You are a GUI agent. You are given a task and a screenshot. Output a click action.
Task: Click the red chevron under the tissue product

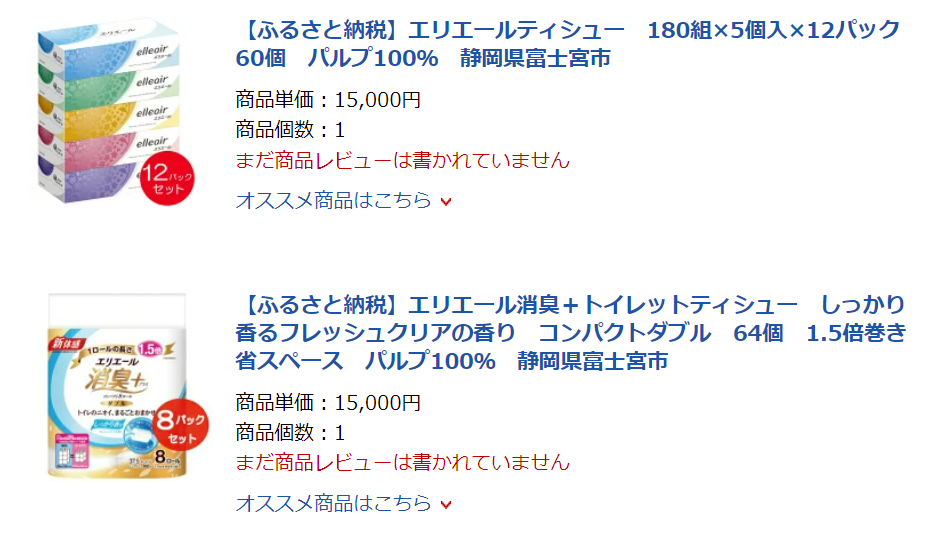point(446,201)
